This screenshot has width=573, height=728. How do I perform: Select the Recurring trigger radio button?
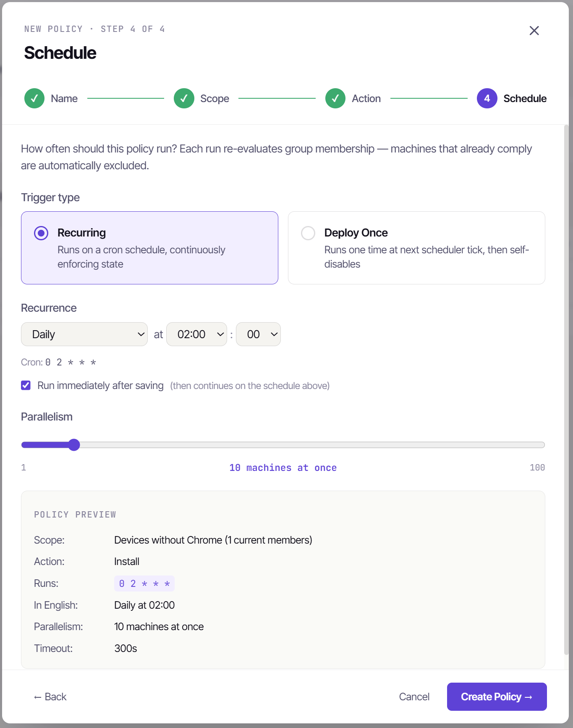coord(41,233)
